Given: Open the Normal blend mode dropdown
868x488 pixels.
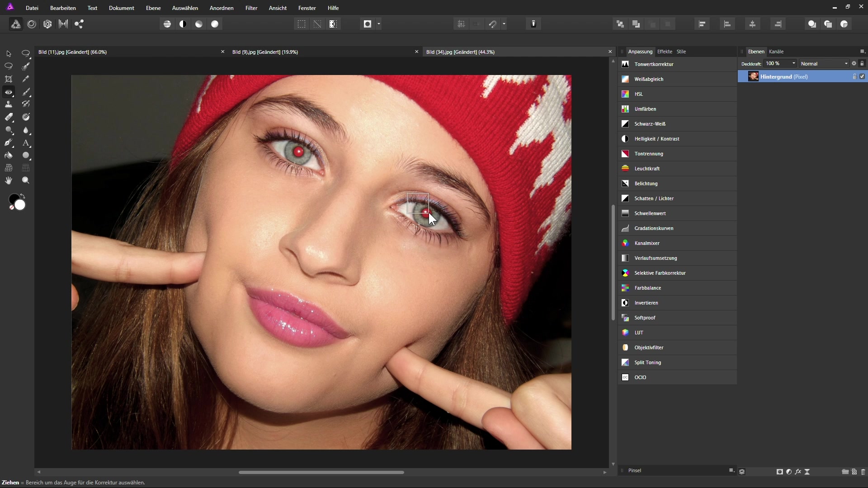Looking at the screenshot, I should point(824,64).
